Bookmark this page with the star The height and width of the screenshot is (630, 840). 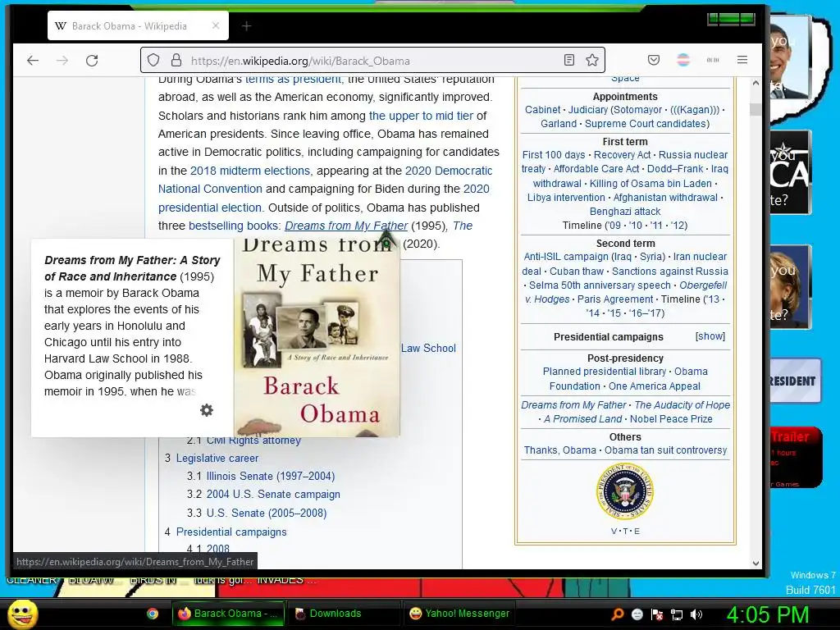click(592, 60)
